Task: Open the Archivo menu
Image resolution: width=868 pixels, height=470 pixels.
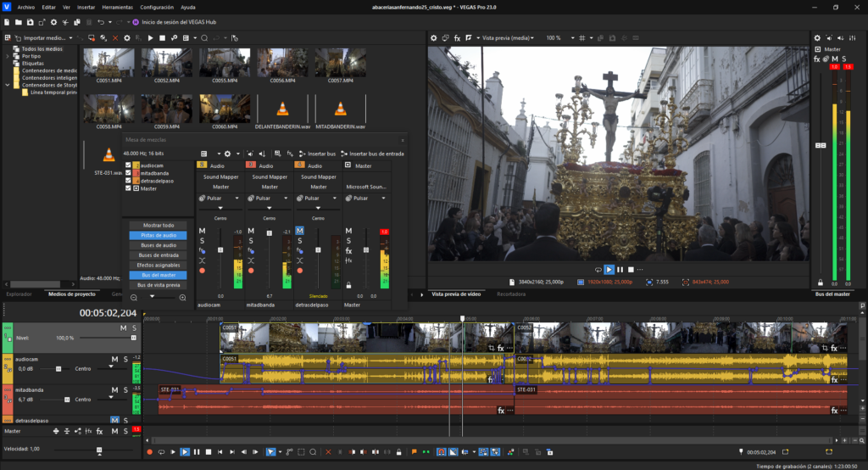Action: (x=26, y=7)
